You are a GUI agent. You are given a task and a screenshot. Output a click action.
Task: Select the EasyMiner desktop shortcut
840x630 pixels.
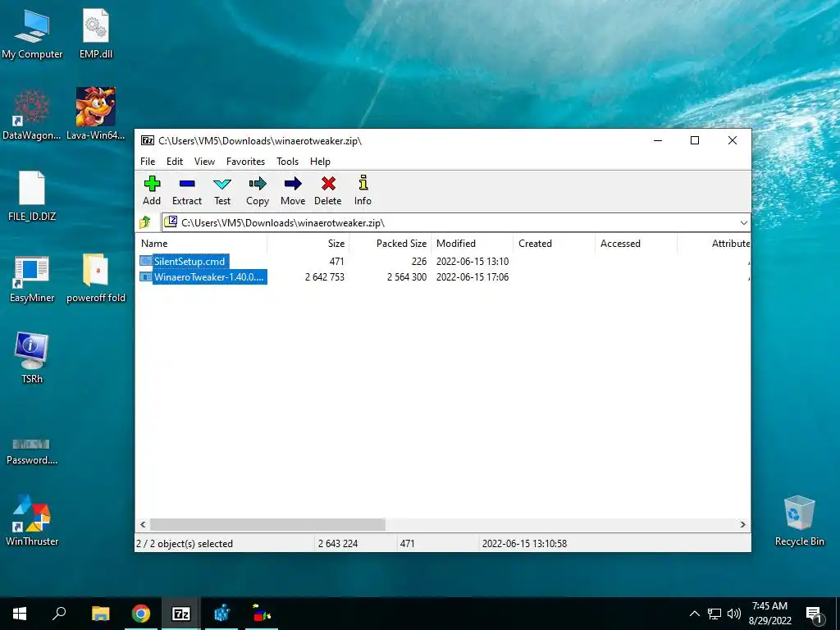tap(32, 279)
